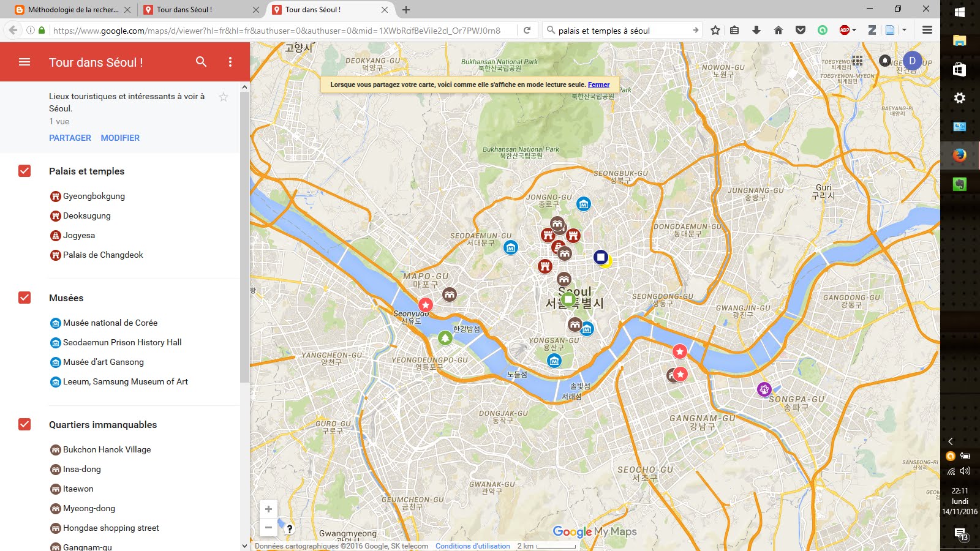This screenshot has width=980, height=551.
Task: Uncheck the Quartiers immanquables layer
Action: [x=24, y=424]
